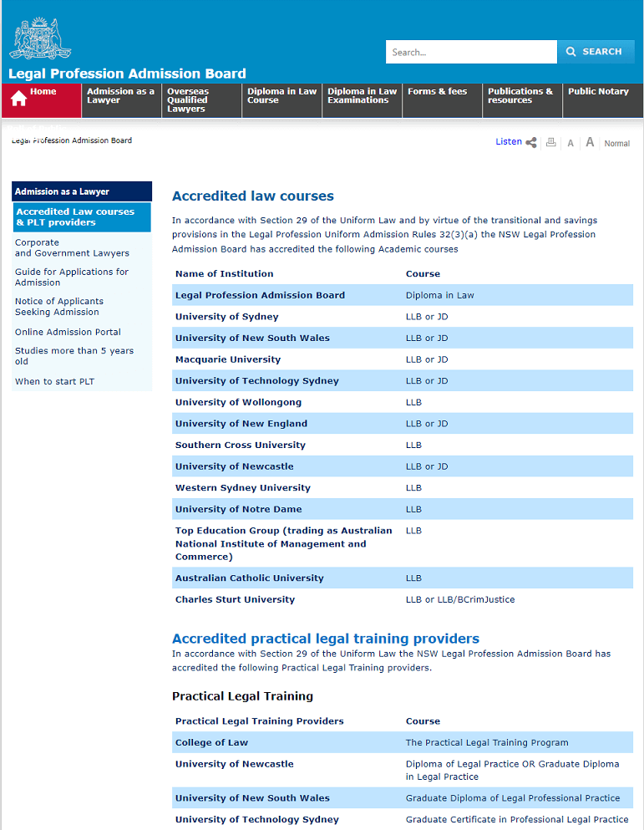
Task: Click the Practical Legal Training subheading
Action: click(242, 696)
